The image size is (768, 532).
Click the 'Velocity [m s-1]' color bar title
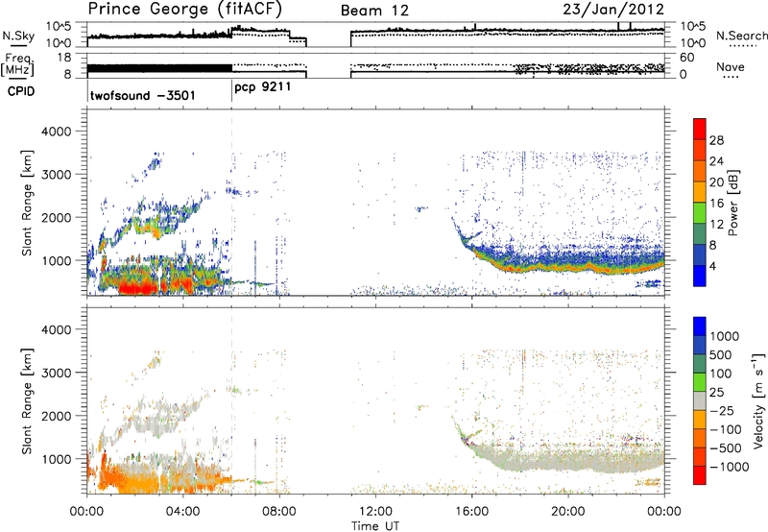758,400
